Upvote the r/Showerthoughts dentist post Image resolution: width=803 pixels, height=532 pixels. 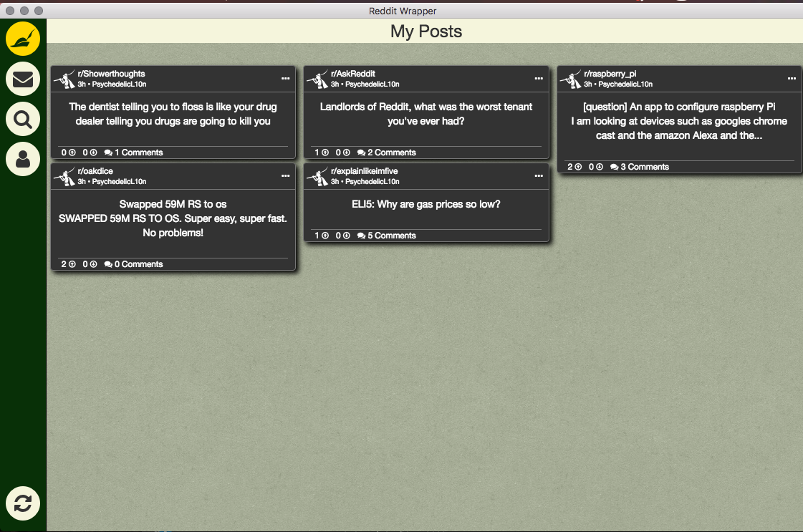coord(72,153)
